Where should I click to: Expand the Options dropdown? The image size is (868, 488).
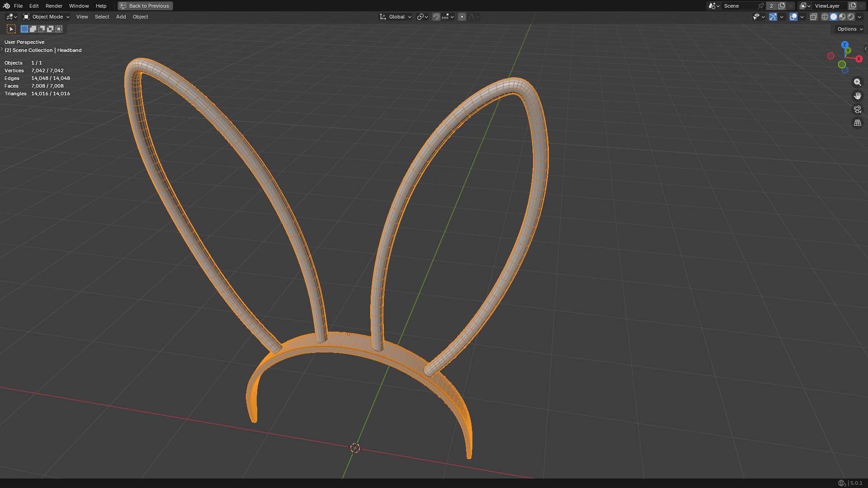850,29
